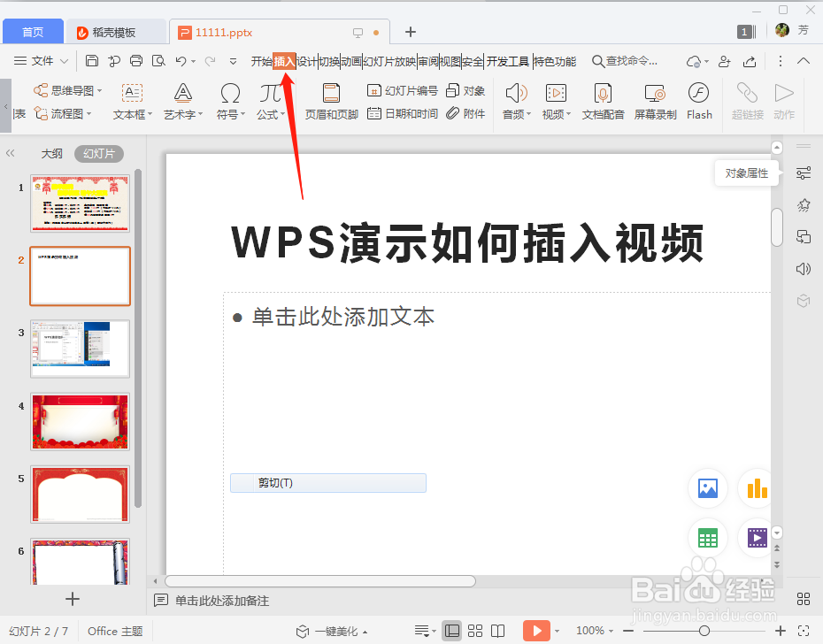Insert a flowchart (流程图)
The width and height of the screenshot is (823, 644).
click(63, 113)
